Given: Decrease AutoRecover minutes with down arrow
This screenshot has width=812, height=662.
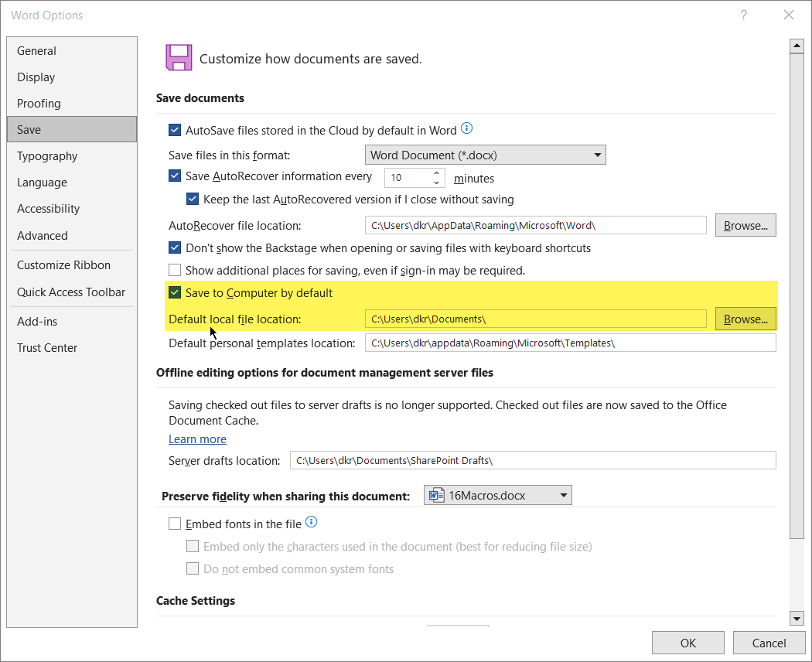Looking at the screenshot, I should click(437, 183).
